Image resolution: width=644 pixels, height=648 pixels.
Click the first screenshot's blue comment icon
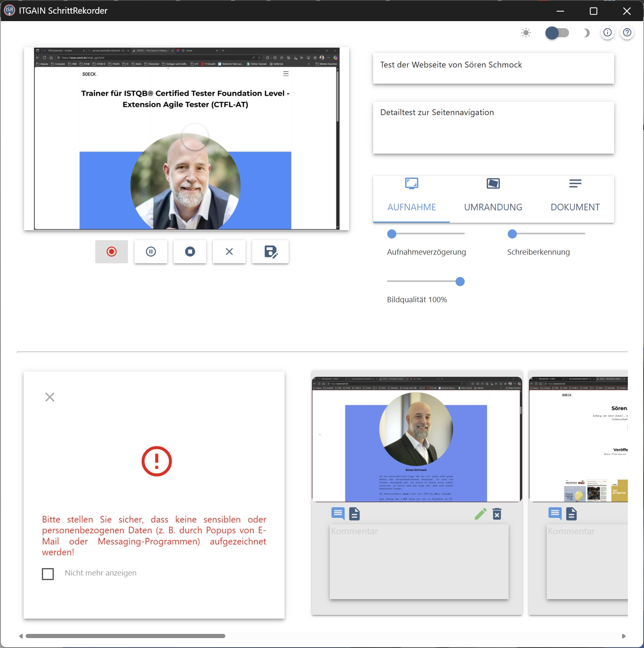point(338,514)
